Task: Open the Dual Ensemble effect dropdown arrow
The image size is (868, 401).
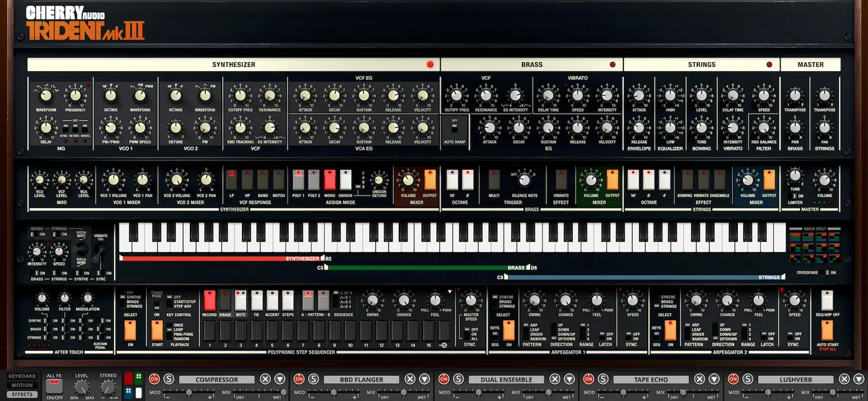Action: 569,379
